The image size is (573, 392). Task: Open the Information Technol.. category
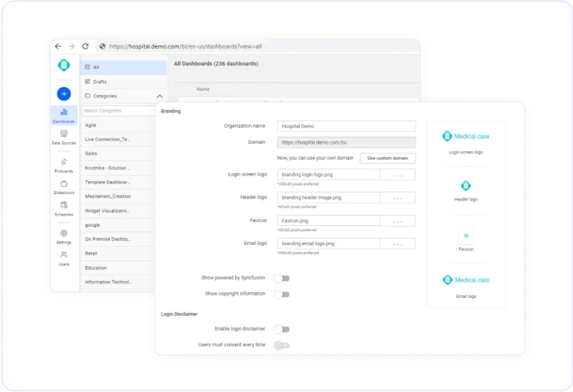[117, 282]
